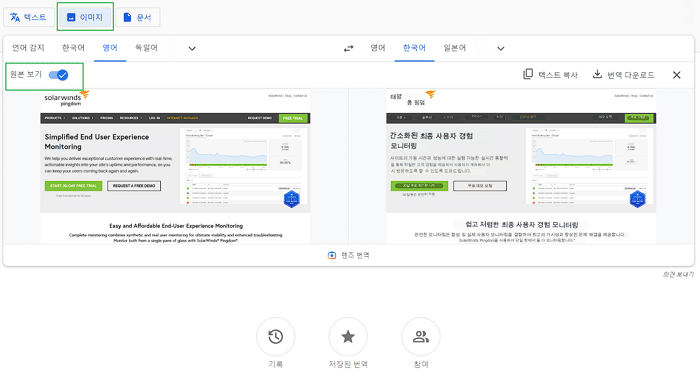
Task: Toggle the 원본 보기 switch
Action: point(58,75)
